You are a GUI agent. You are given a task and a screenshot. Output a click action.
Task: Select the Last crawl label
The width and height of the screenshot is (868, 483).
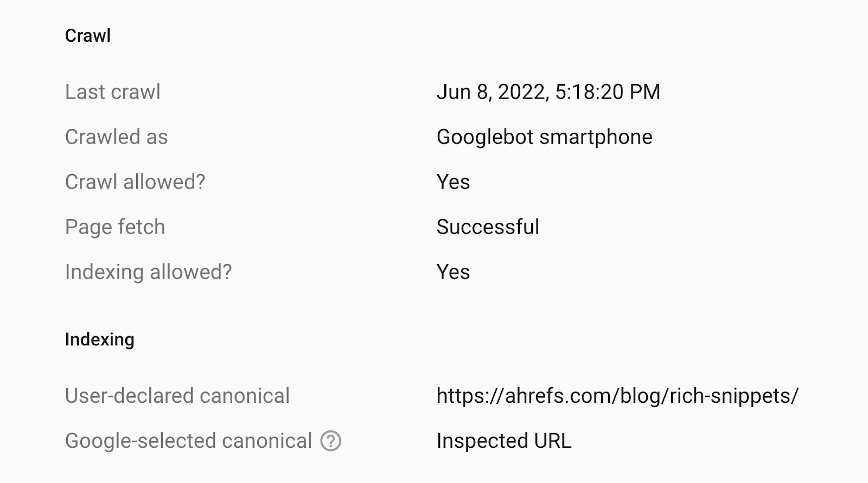pyautogui.click(x=112, y=92)
